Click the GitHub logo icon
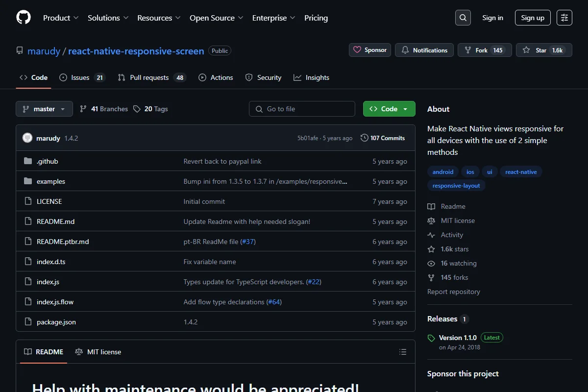The height and width of the screenshot is (392, 588). click(24, 18)
